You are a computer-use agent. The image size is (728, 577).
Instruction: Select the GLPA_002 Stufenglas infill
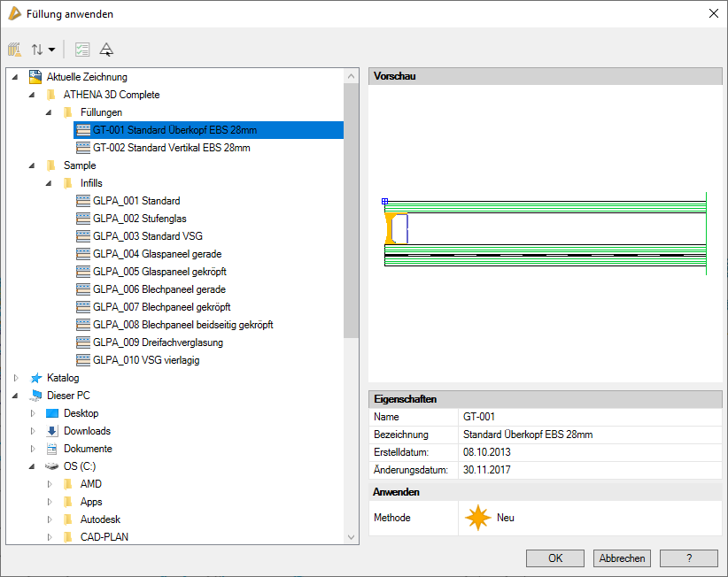coord(139,219)
